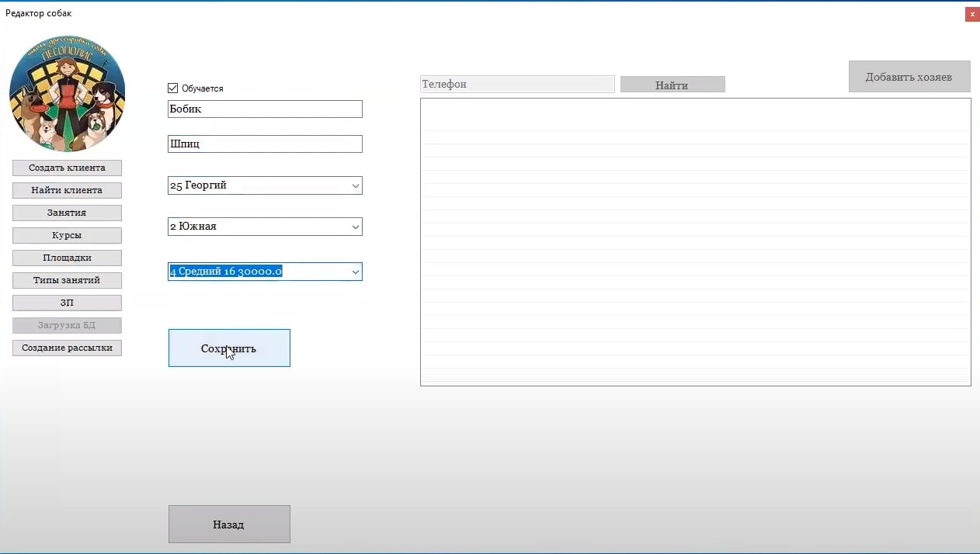The image size is (980, 554).
Task: Open Создание рассылки
Action: (x=67, y=348)
